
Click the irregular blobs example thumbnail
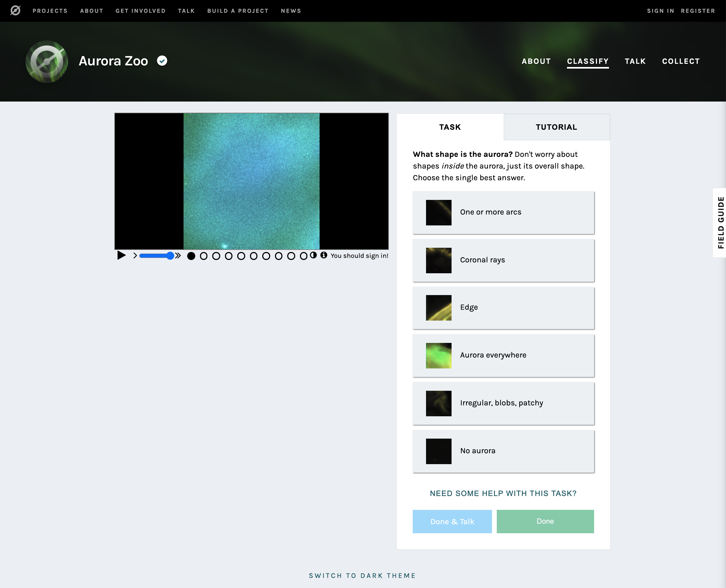[x=439, y=404]
